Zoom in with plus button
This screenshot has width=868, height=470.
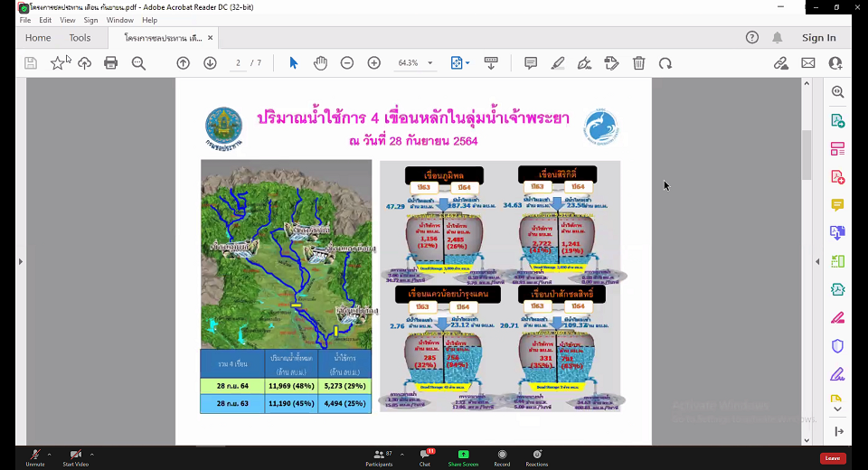click(x=374, y=63)
